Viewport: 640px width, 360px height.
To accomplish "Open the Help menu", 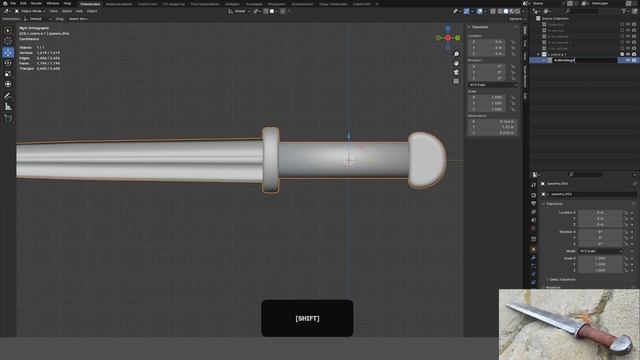I will (67, 3).
